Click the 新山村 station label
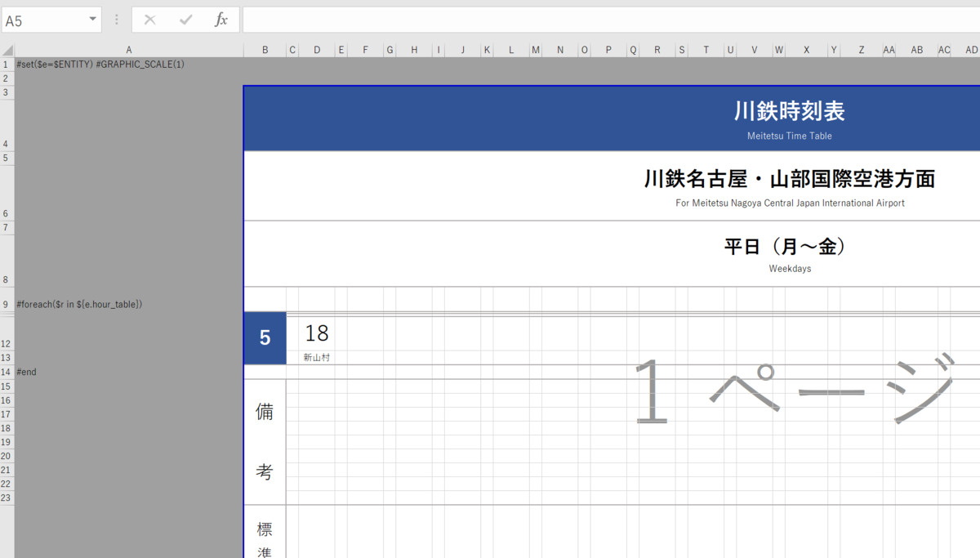 (317, 357)
